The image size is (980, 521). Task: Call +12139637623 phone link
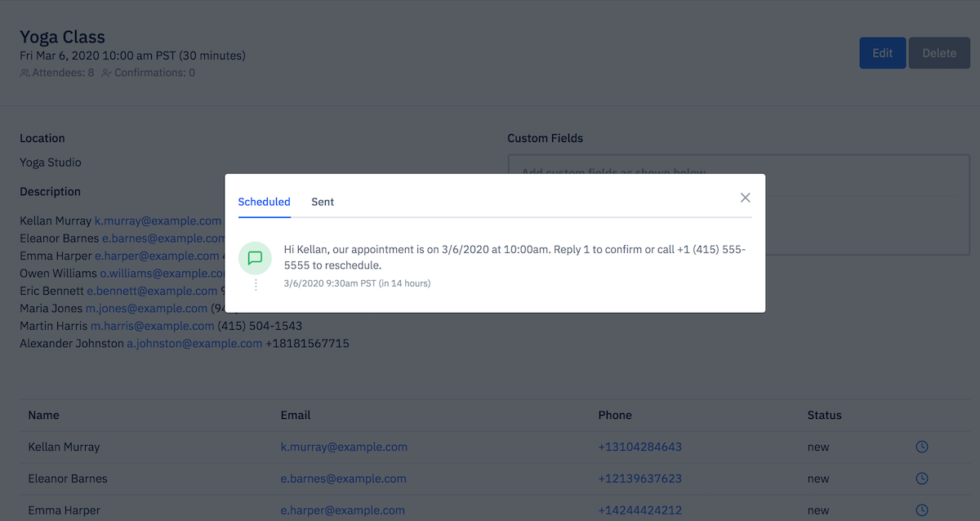640,479
